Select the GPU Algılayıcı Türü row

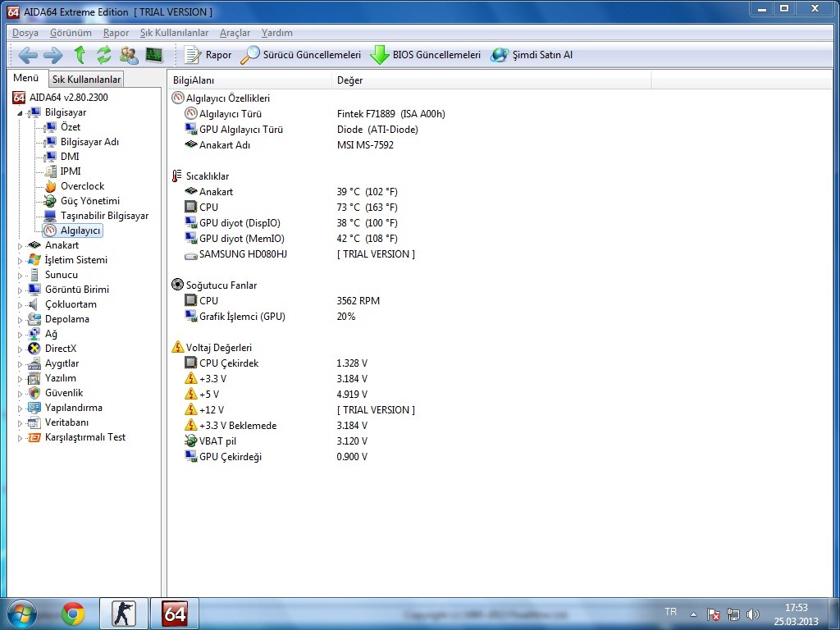click(301, 129)
